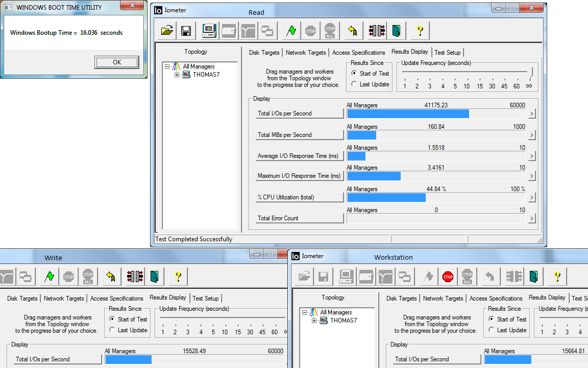Switch to Network Targets tab in Read window
The image size is (588, 368).
[x=306, y=53]
